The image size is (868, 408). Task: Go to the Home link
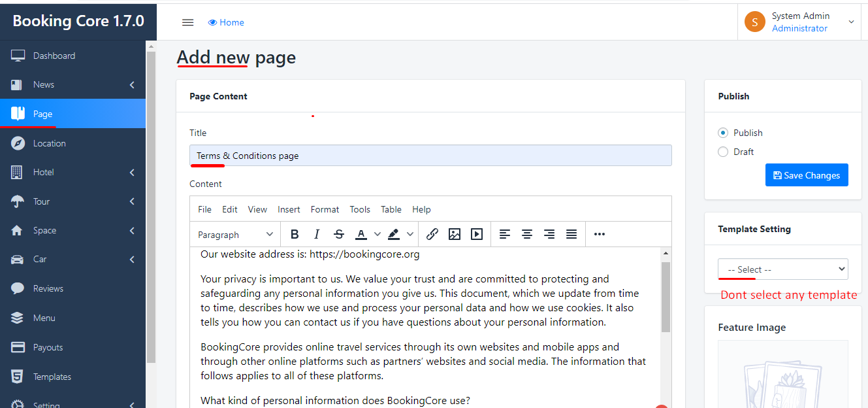[226, 22]
